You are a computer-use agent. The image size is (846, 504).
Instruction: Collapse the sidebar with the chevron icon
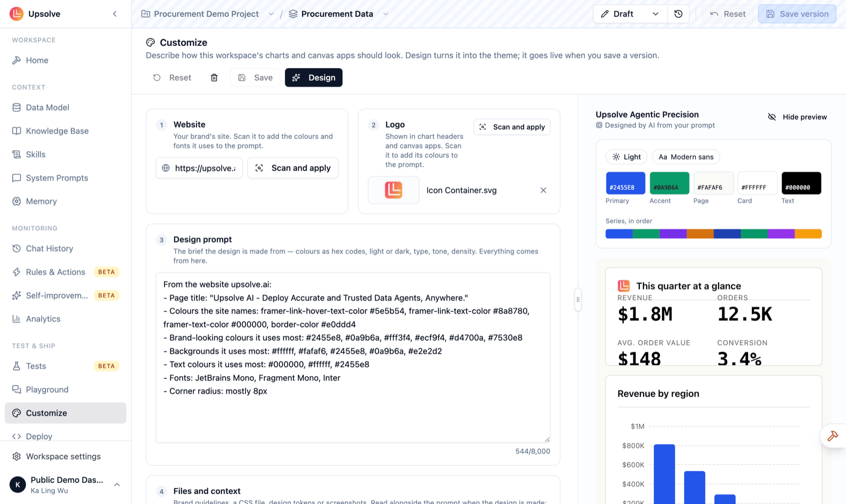click(x=115, y=14)
